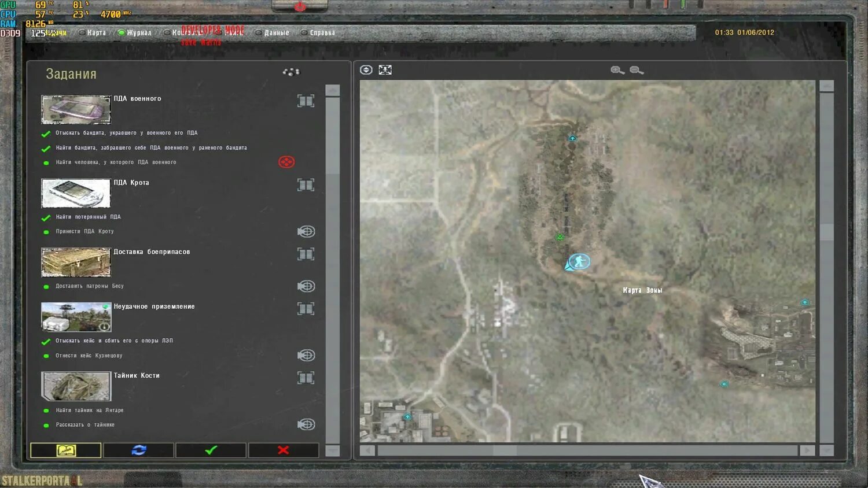Select the Тайник Кости task title
The width and height of the screenshot is (868, 488).
(x=137, y=376)
